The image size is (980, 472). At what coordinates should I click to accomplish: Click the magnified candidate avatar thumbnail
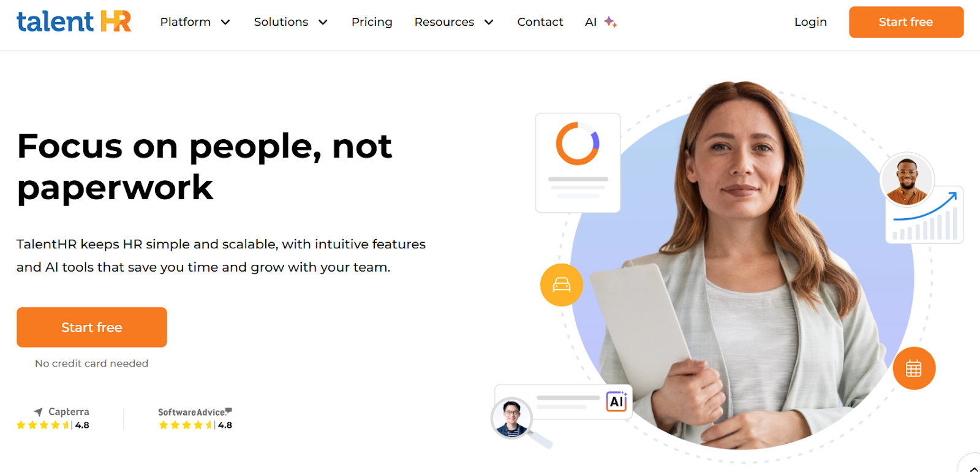coord(511,418)
